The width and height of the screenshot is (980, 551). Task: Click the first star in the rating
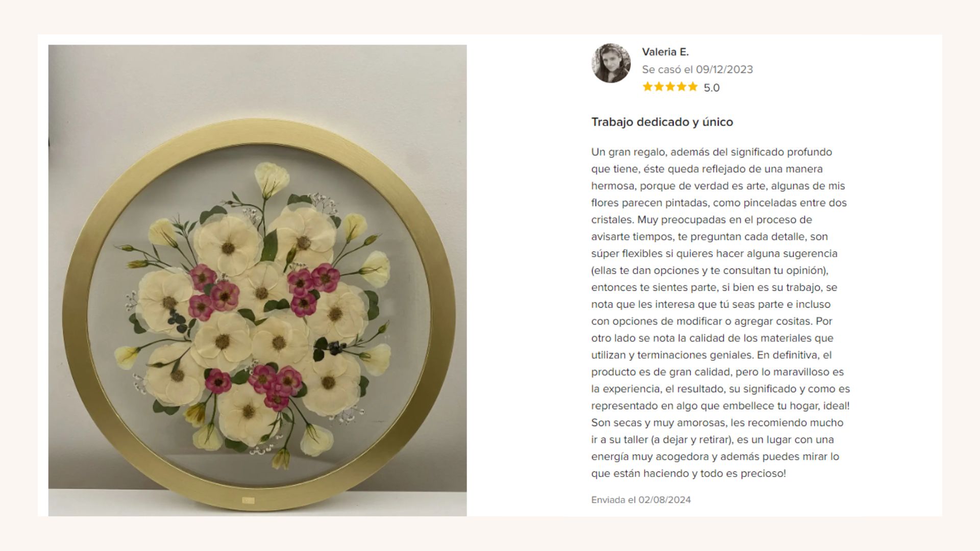click(648, 87)
